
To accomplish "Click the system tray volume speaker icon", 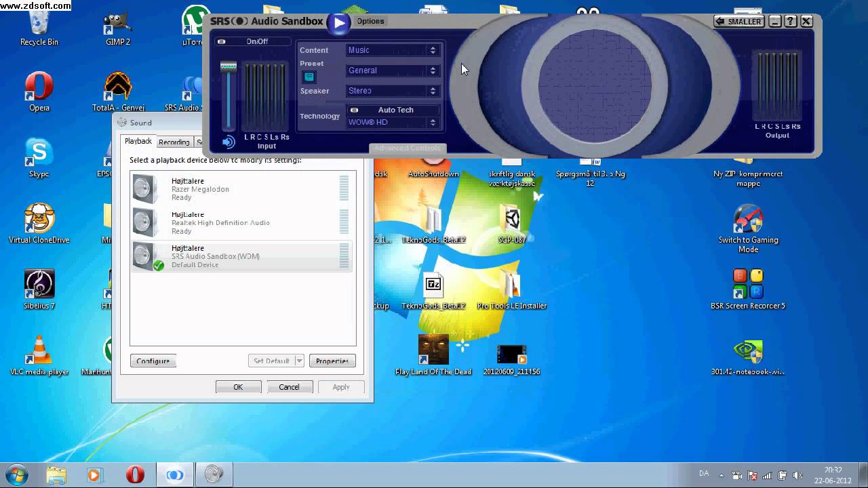I will tap(797, 476).
